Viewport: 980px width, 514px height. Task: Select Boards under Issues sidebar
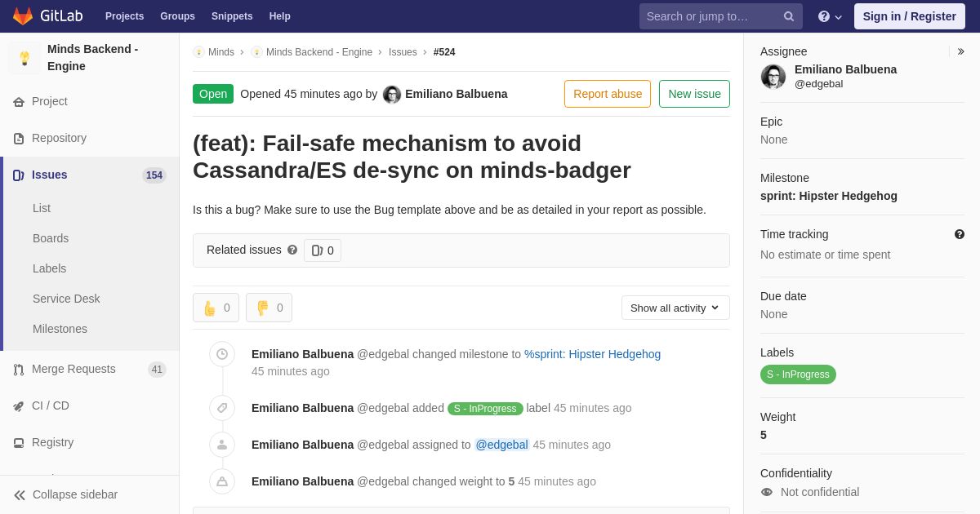51,238
